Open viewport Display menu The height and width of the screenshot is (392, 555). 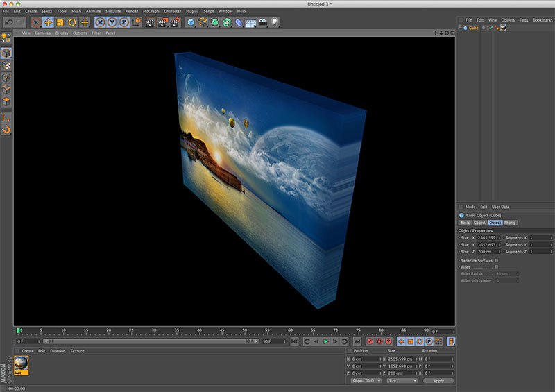click(x=62, y=33)
